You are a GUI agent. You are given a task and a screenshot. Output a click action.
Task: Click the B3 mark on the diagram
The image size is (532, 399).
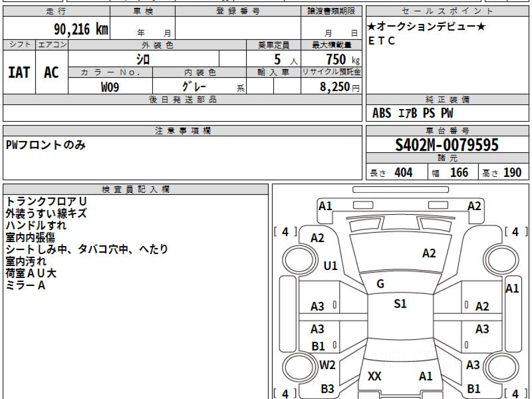(327, 389)
